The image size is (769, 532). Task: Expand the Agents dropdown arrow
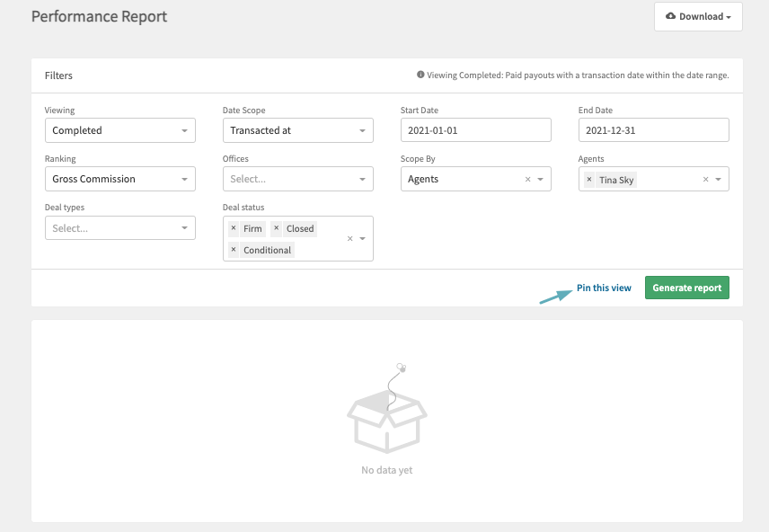coord(718,179)
